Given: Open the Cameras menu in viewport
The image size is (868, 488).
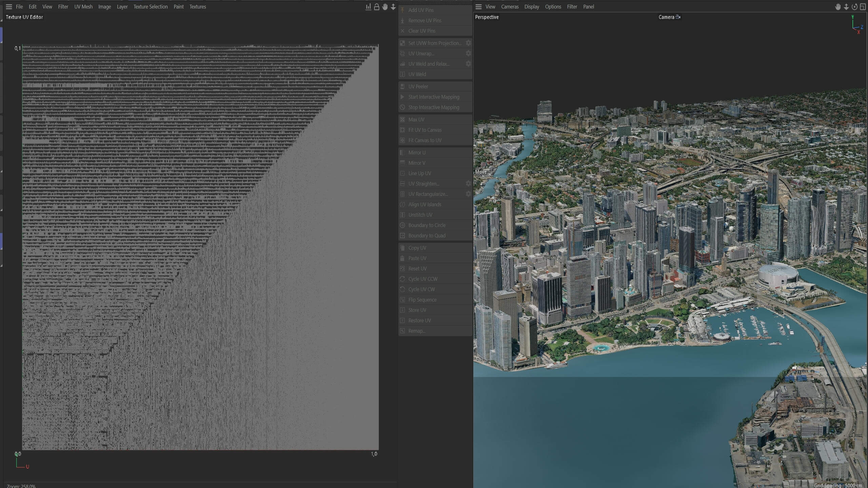Looking at the screenshot, I should pyautogui.click(x=510, y=7).
